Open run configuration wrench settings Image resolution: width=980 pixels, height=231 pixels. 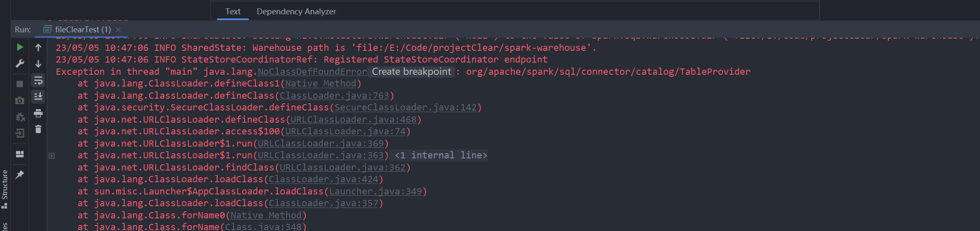tap(20, 63)
